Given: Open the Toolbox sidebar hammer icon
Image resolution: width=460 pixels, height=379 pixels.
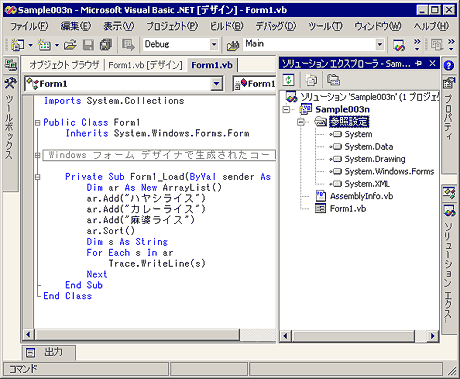Looking at the screenshot, I should pyautogui.click(x=10, y=83).
